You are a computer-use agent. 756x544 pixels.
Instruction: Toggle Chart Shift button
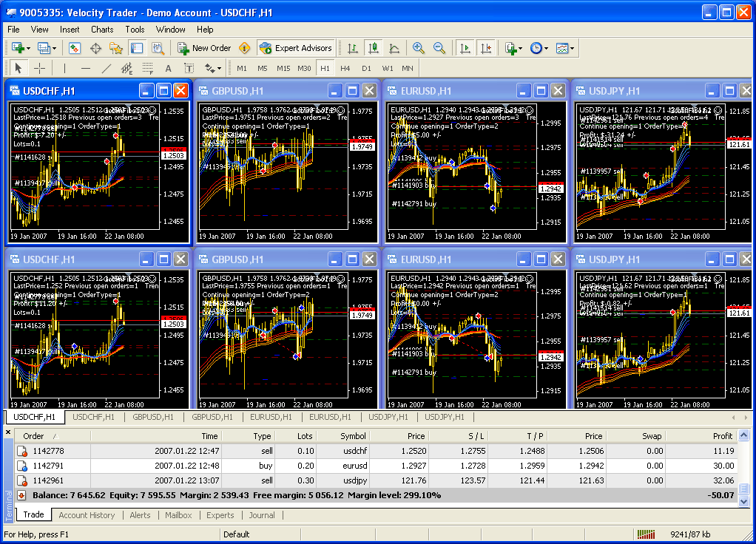click(x=486, y=48)
